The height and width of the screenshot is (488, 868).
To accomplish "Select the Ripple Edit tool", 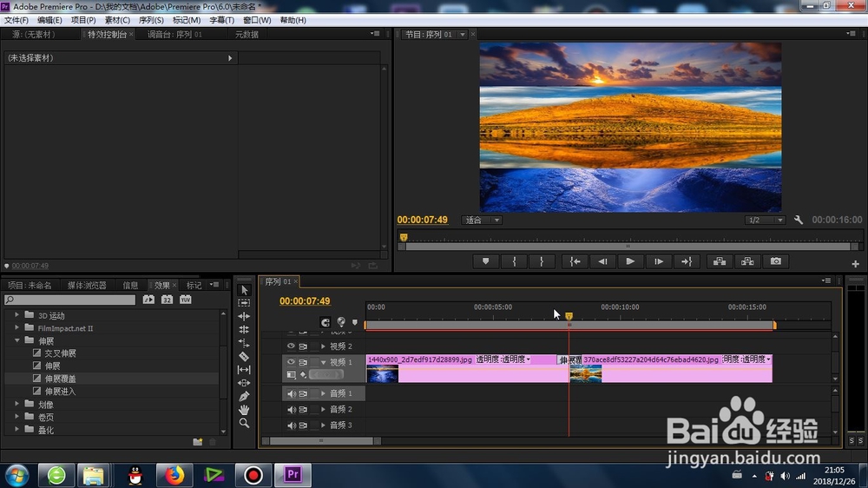I will pos(244,316).
